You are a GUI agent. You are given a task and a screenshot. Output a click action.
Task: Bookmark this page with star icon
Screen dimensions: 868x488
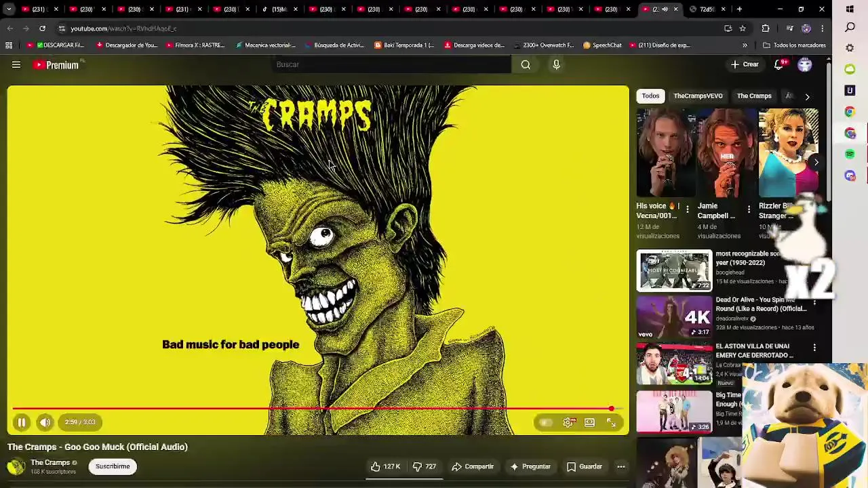pos(743,28)
